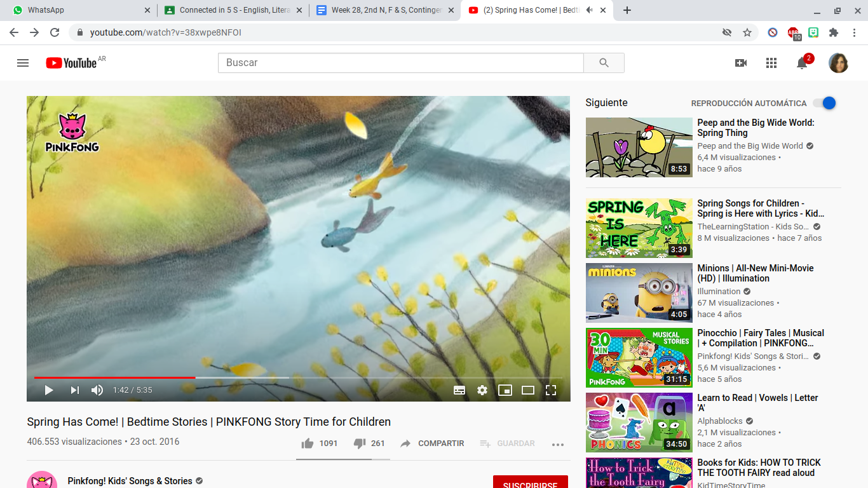The image size is (868, 488).
Task: Mute the video volume speaker icon
Action: tap(97, 390)
